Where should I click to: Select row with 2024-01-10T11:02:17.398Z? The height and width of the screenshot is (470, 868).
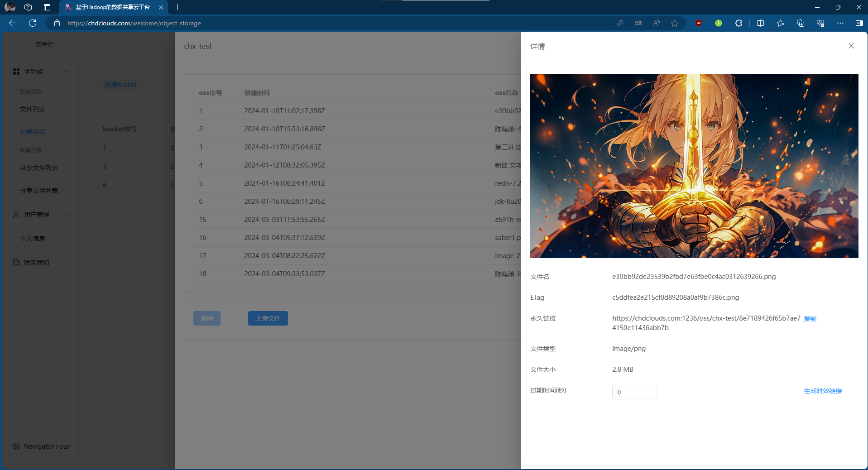tap(357, 111)
